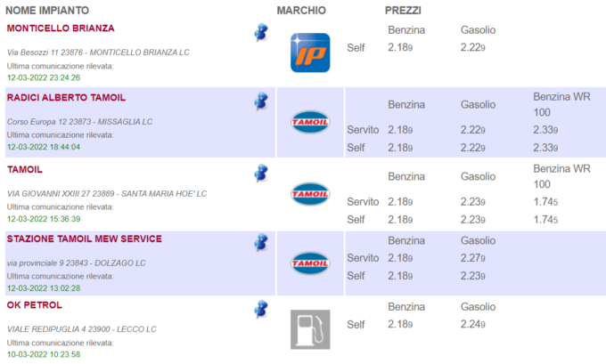Click the IP brand logo
Screen dimensions: 606x364
(x=310, y=53)
